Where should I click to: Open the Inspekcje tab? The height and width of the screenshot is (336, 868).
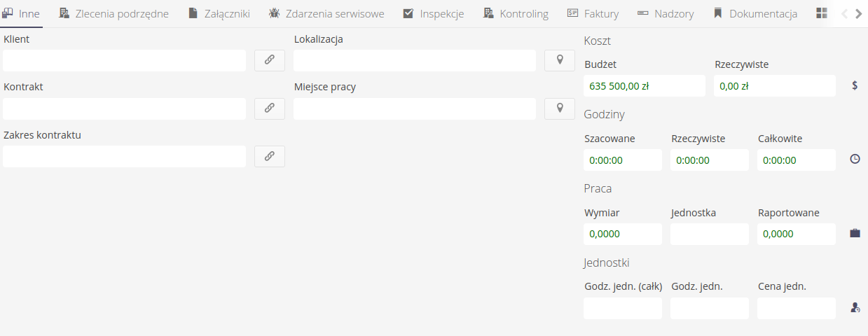coord(434,13)
